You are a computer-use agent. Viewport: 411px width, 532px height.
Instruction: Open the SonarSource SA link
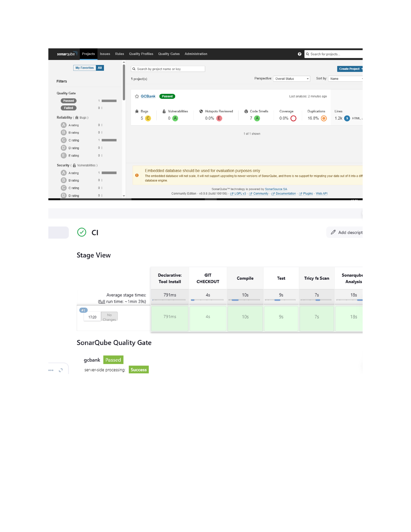pos(276,189)
